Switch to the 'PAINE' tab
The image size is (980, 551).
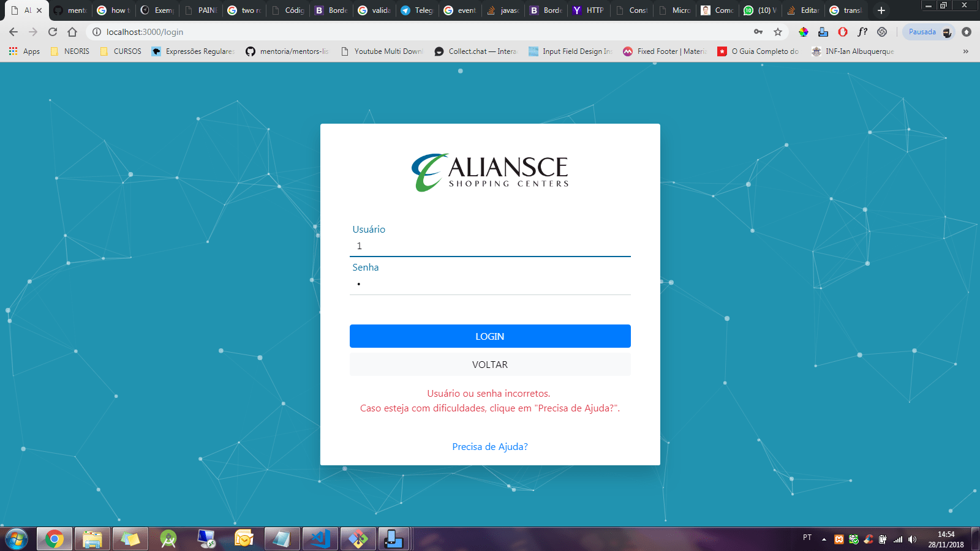[x=200, y=10]
